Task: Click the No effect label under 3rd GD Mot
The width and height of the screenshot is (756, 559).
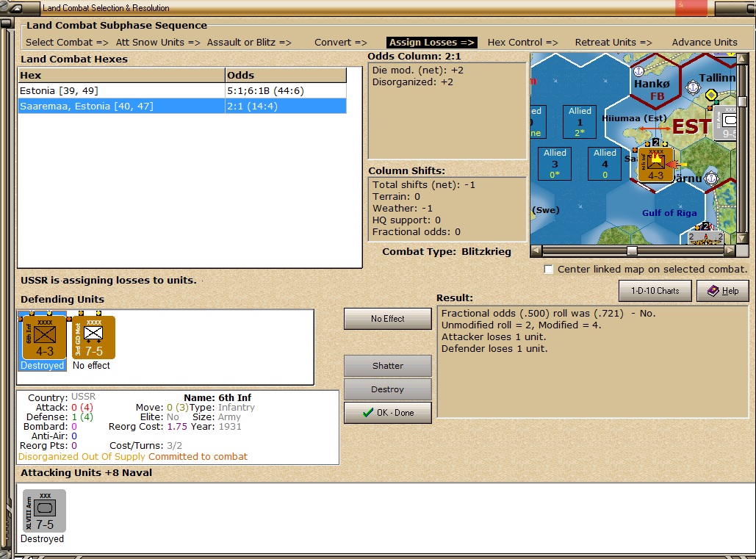Action: pyautogui.click(x=91, y=365)
